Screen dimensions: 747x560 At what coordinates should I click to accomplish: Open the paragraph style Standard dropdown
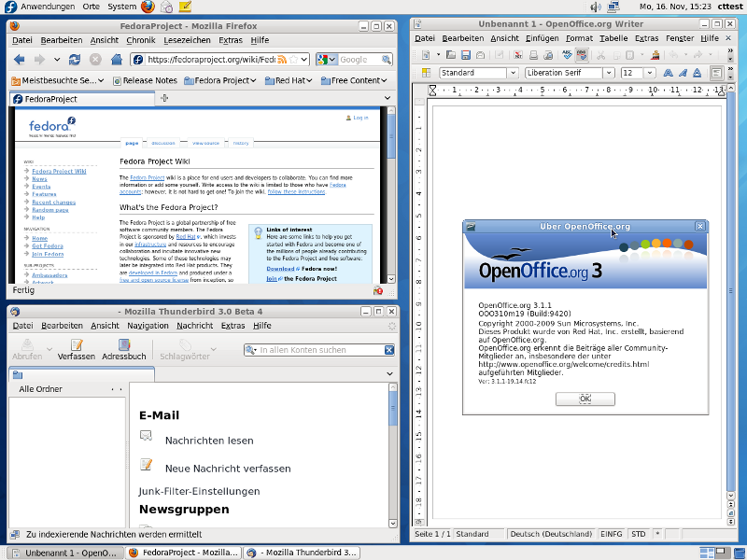[513, 73]
